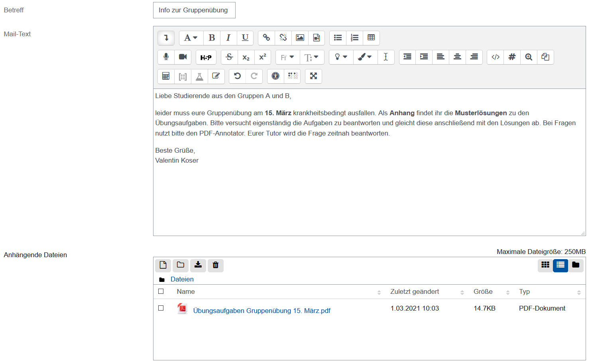The image size is (590, 364).
Task: Check the select-all files checkbox
Action: 161,291
